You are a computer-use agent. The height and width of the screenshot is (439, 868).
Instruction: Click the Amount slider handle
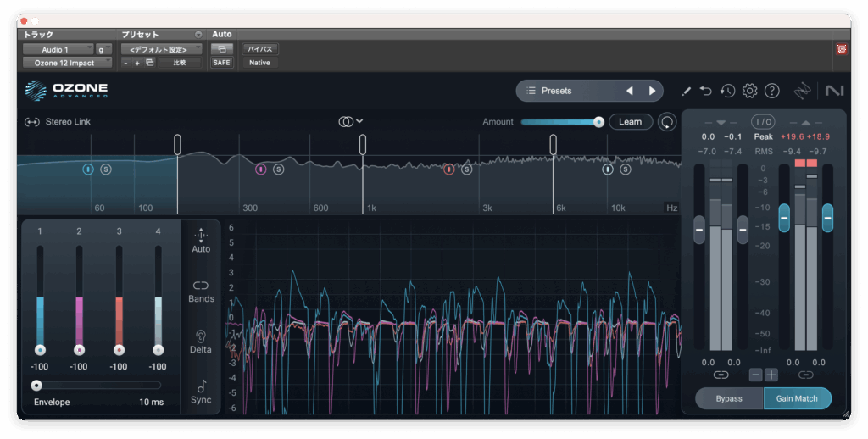(598, 122)
